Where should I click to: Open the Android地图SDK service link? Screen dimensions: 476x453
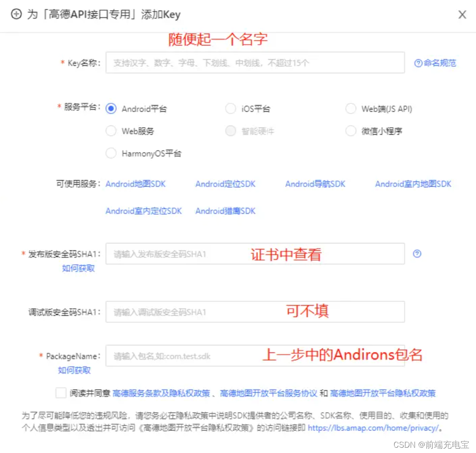[x=136, y=184]
